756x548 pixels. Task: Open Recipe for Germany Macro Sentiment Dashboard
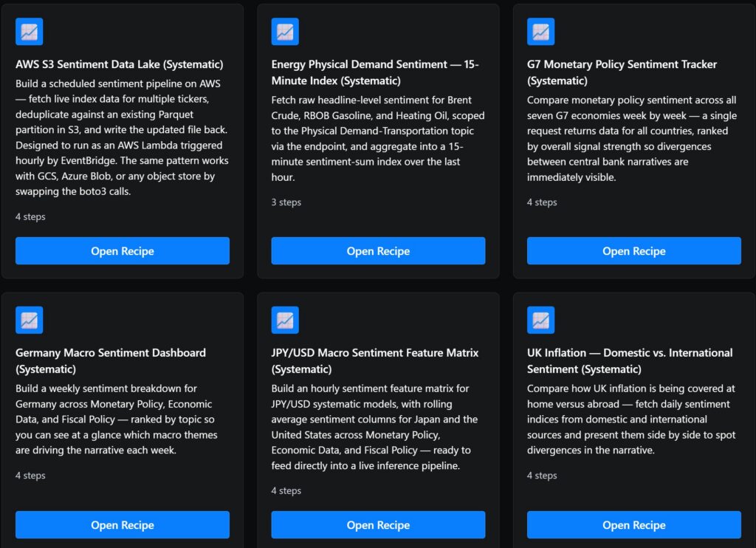tap(123, 525)
